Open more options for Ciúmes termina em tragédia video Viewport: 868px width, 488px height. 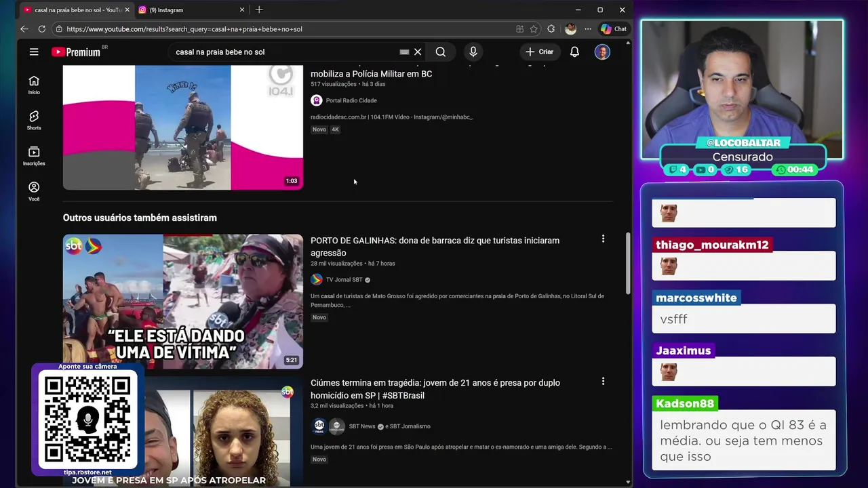tap(603, 381)
